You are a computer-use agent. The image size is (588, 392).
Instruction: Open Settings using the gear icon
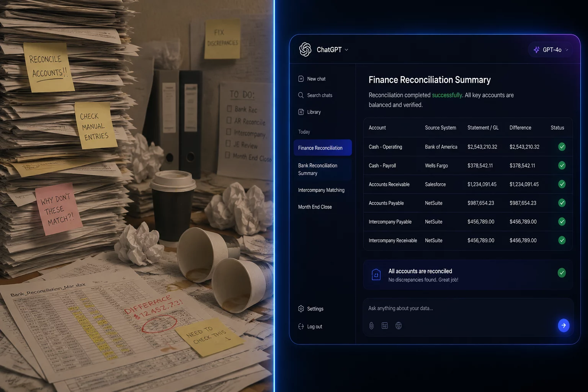point(301,309)
